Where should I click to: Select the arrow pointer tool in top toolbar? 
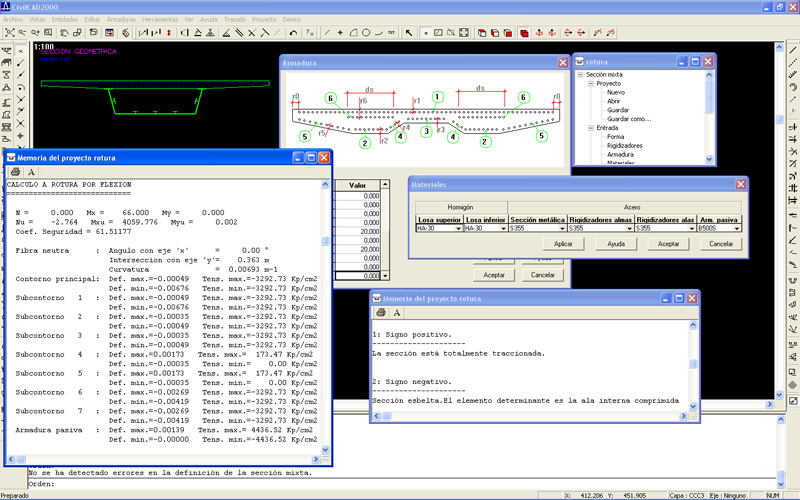408,32
